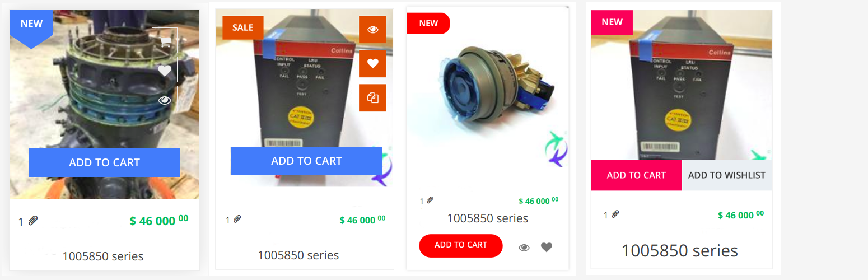Screen dimensions: 868x280
Task: Click red rounded ADD TO CART button
Action: coord(461,245)
